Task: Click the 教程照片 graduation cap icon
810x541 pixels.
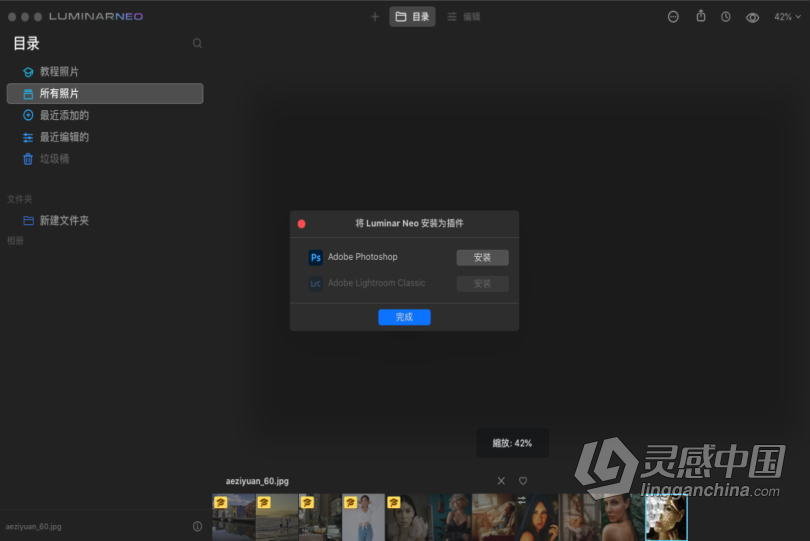Action: (28, 72)
